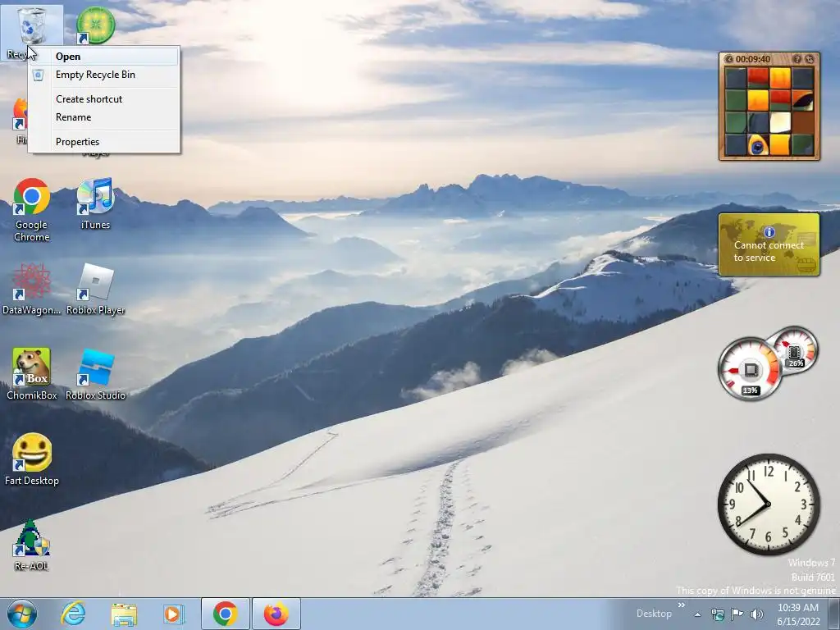Launch Windows Media Player from taskbar

point(174,614)
